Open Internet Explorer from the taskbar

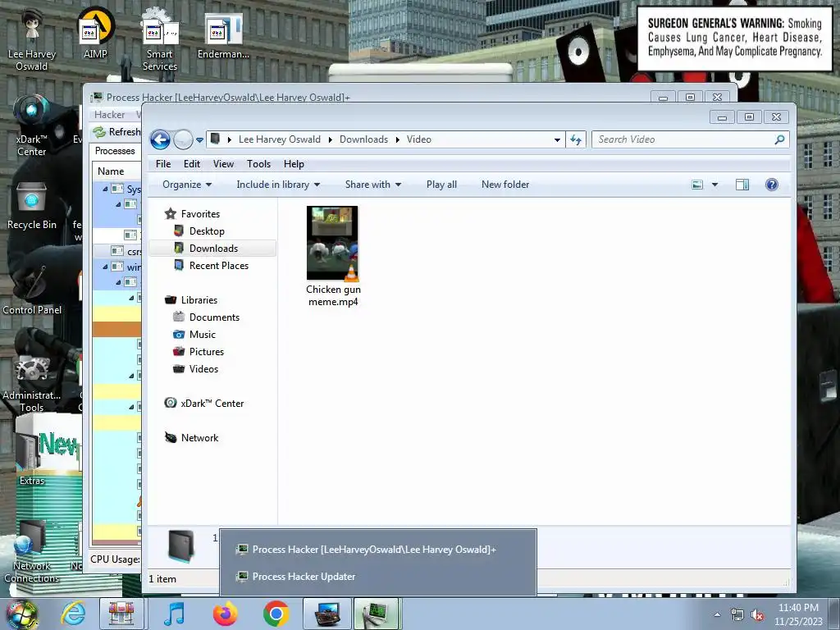pyautogui.click(x=73, y=614)
